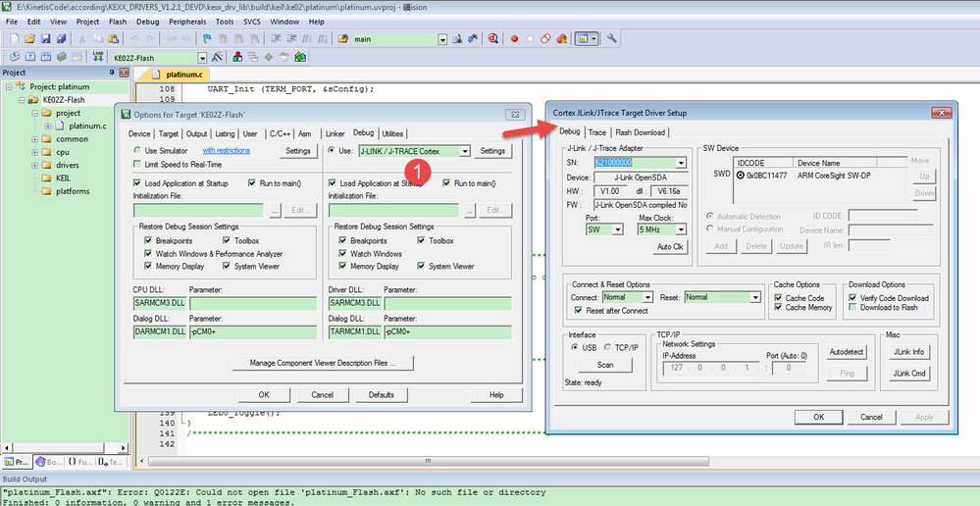This screenshot has width=980, height=506.
Task: Click disable all breakpoints icon
Action: coord(545,38)
